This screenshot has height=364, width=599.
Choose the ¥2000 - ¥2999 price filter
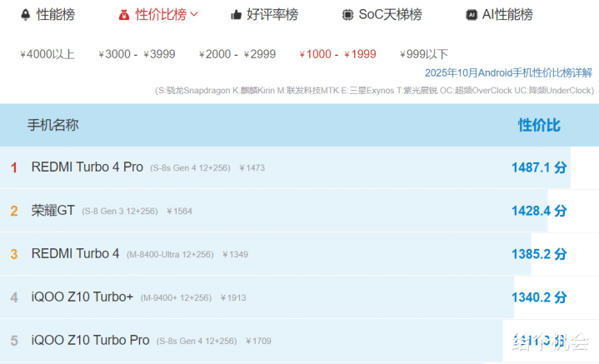coord(237,54)
